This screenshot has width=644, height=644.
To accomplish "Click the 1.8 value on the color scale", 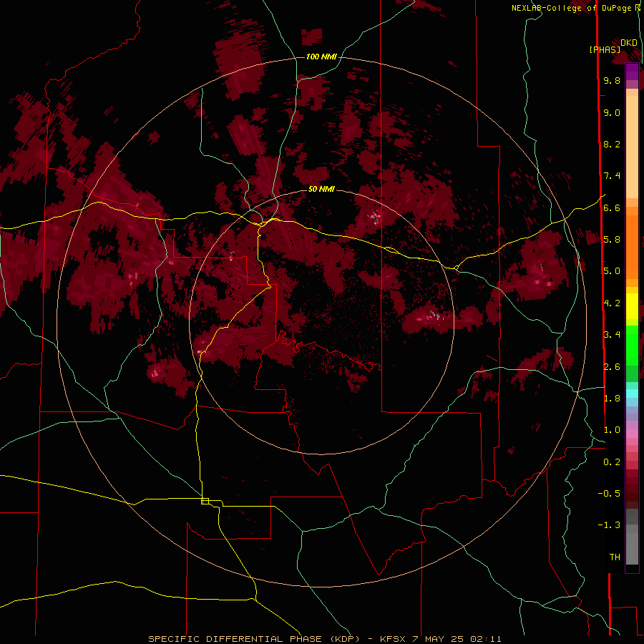I will point(612,399).
